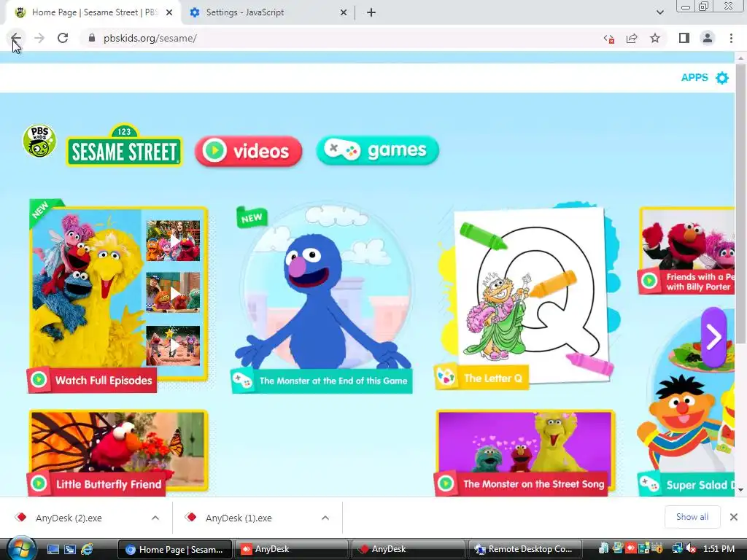The width and height of the screenshot is (747, 560).
Task: Click the play icon inside videos button
Action: (214, 150)
